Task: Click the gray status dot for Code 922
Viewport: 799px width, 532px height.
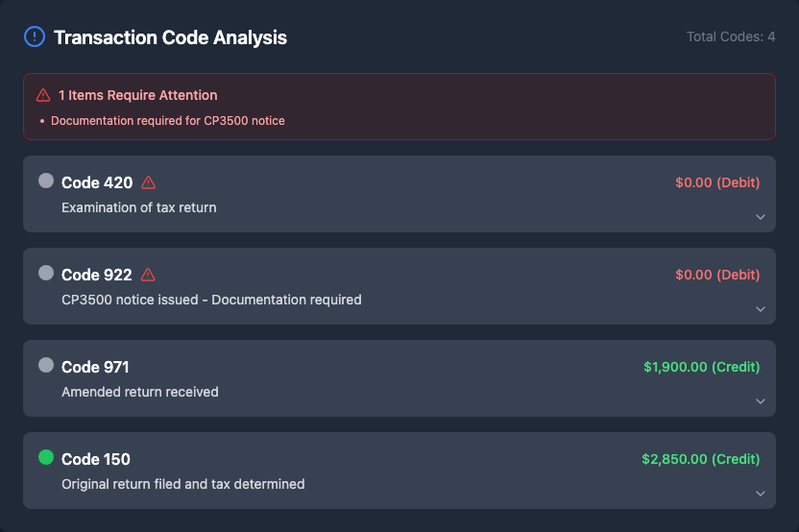Action: (45, 273)
